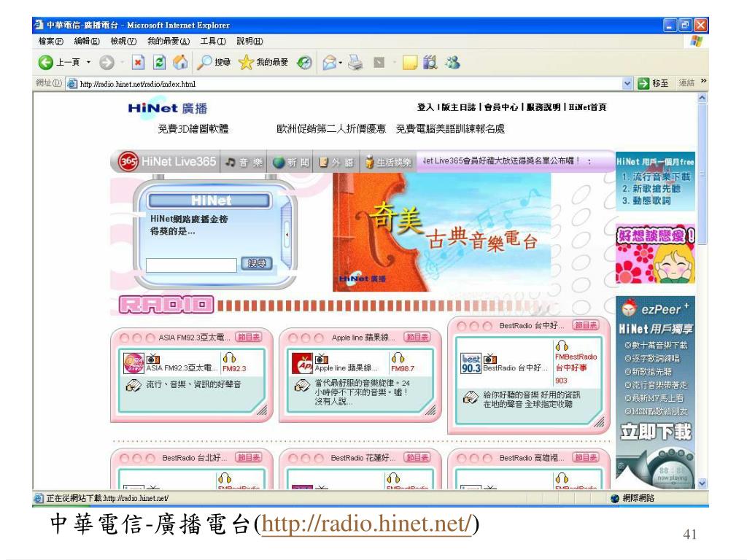747x560 pixels.
Task: Listen to ASIA FM92.3 via headphone icon
Action: [229, 358]
